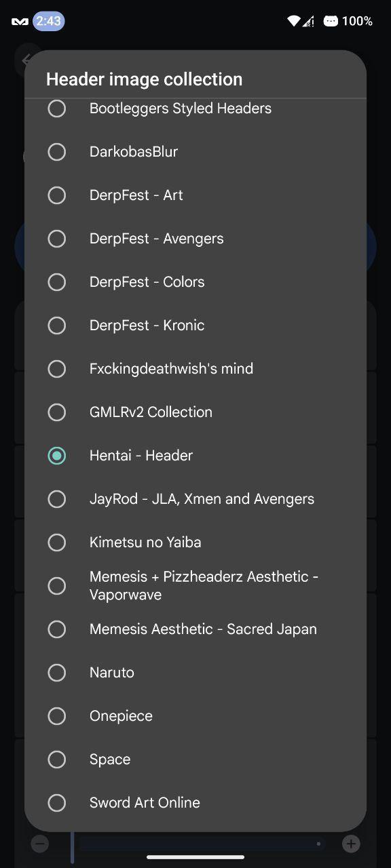Choose DerpFest - Kronic collection
Image resolution: width=391 pixels, height=868 pixels.
pos(195,325)
